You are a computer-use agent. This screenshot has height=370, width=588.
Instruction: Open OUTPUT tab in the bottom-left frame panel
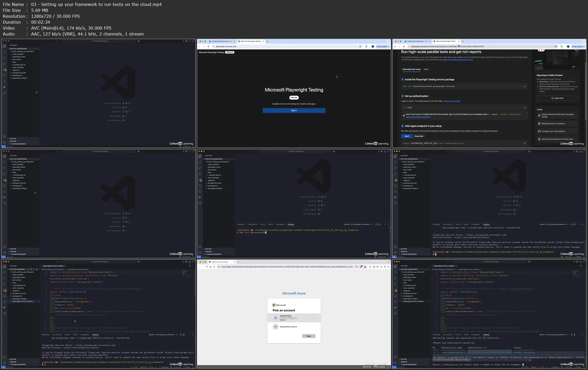tap(67, 335)
